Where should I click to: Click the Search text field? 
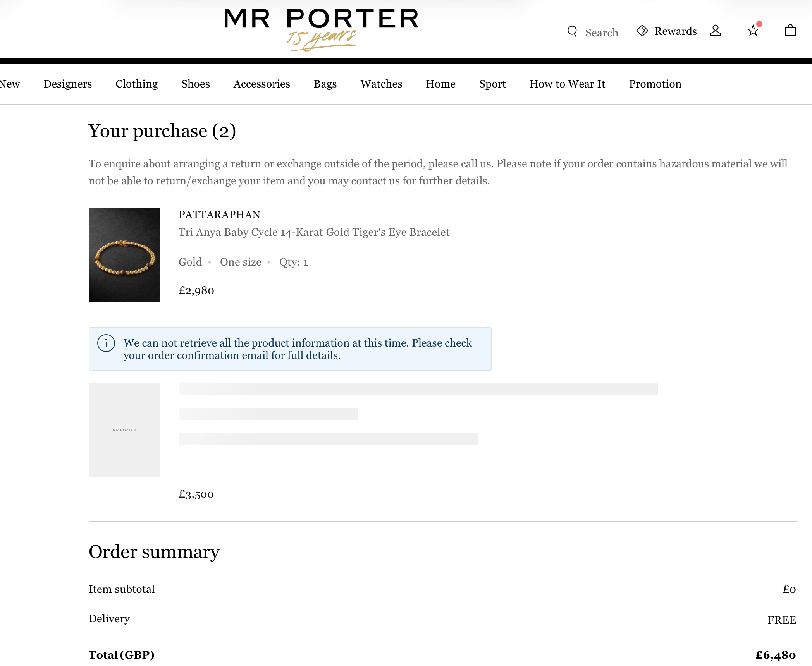pos(602,33)
